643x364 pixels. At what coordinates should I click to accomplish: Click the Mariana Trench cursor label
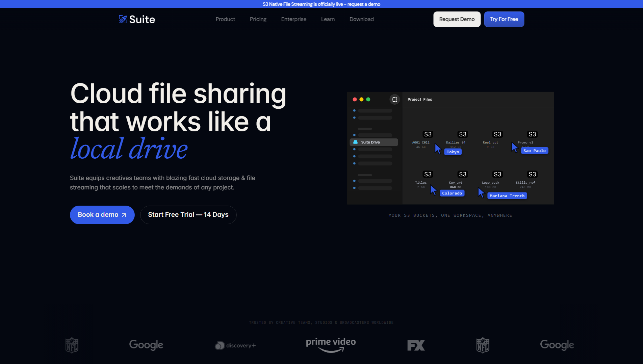click(507, 196)
